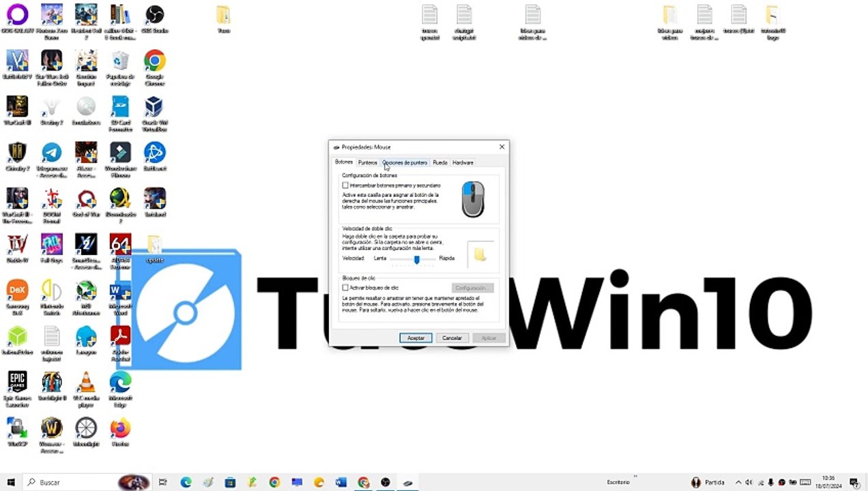Open Task View from the taskbar

click(x=163, y=482)
